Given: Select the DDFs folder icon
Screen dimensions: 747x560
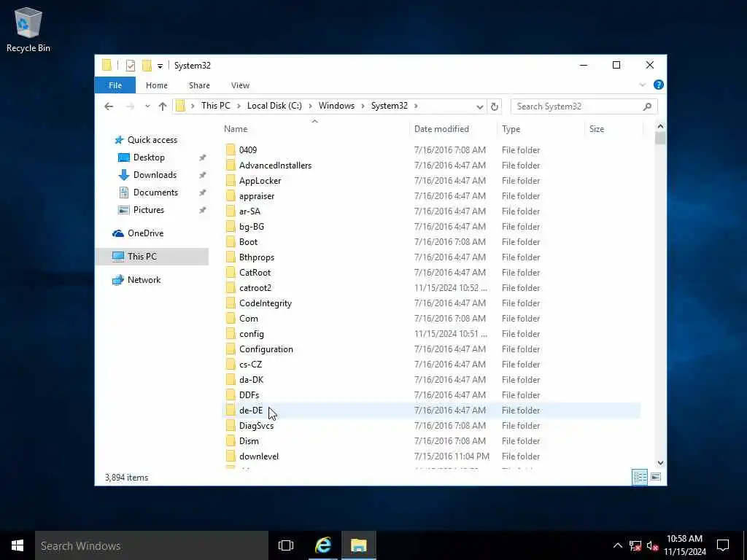Looking at the screenshot, I should click(231, 395).
